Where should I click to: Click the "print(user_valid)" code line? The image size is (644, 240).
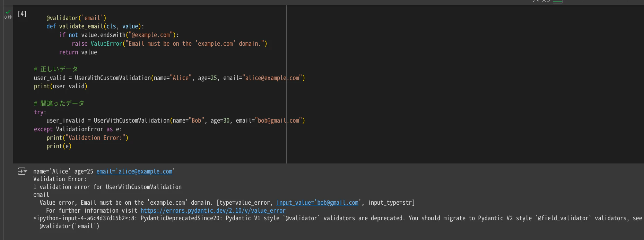[x=61, y=86]
